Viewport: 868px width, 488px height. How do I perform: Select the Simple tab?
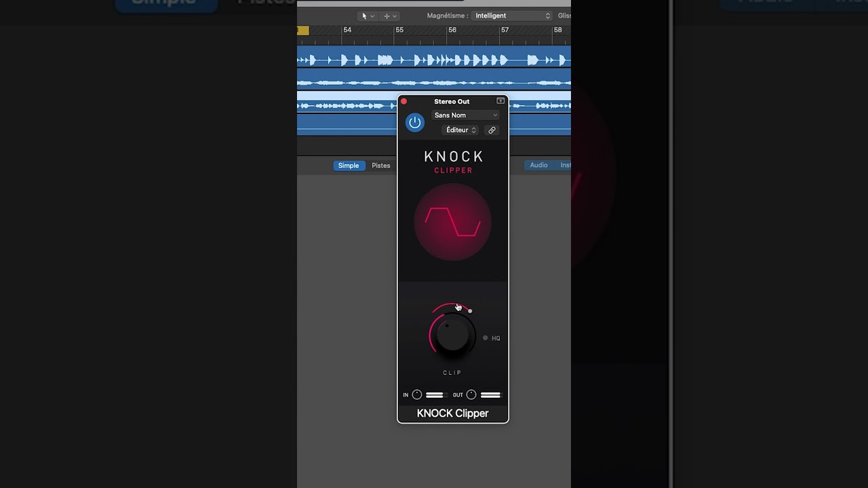click(x=349, y=165)
